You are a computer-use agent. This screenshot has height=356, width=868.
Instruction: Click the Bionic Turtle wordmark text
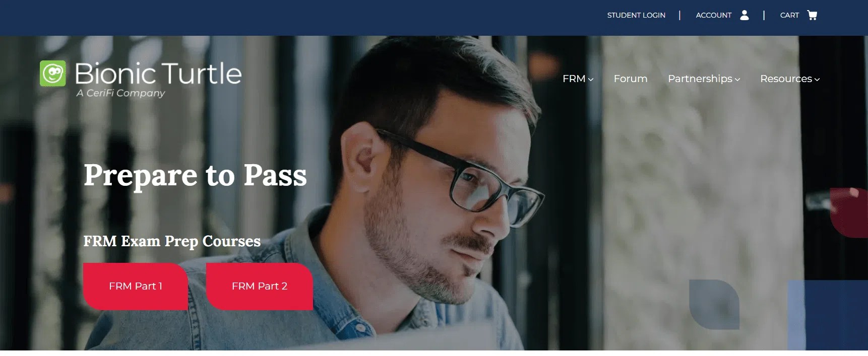pyautogui.click(x=158, y=74)
